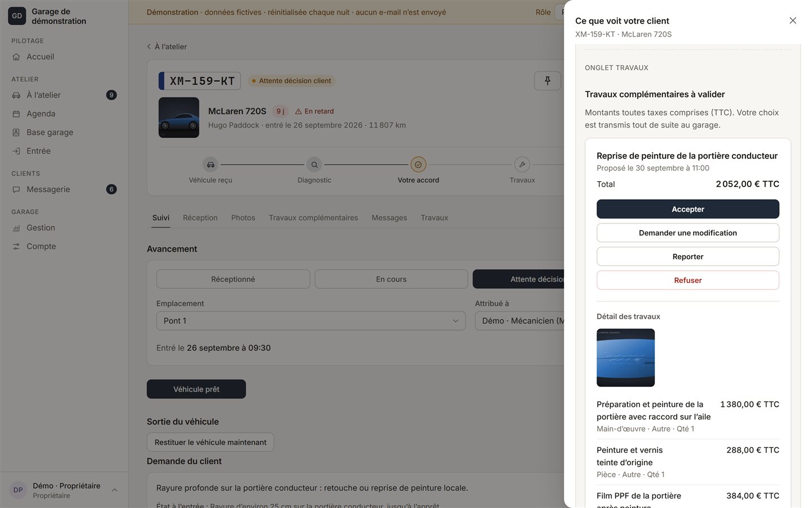The height and width of the screenshot is (508, 812).
Task: Click the Votre accord checkmark step icon
Action: point(418,165)
